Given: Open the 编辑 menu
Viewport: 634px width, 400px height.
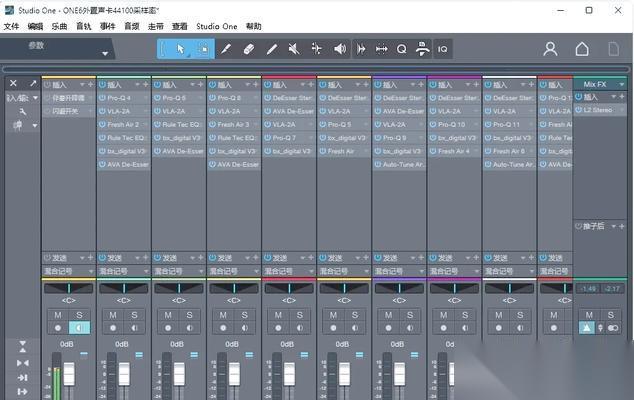Looking at the screenshot, I should 35,26.
